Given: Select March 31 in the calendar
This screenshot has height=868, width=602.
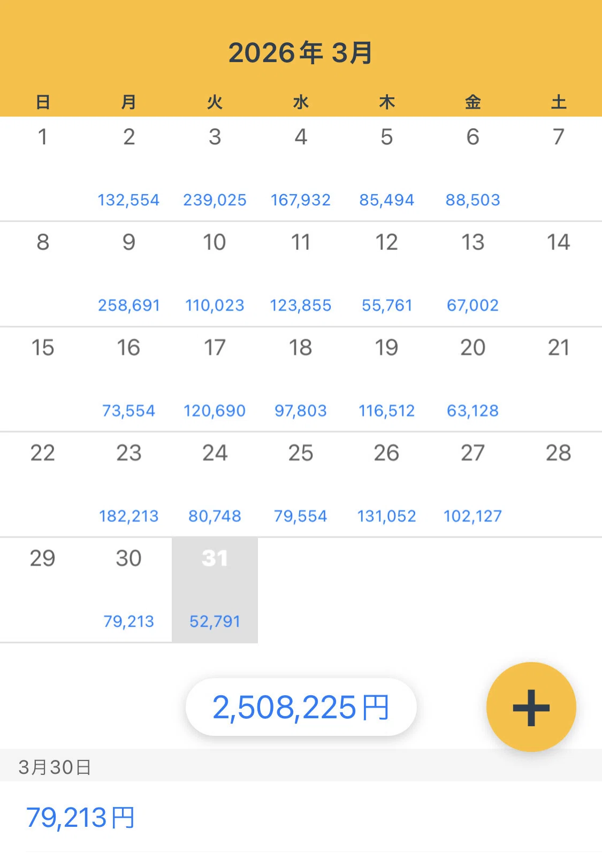Looking at the screenshot, I should tap(215, 590).
